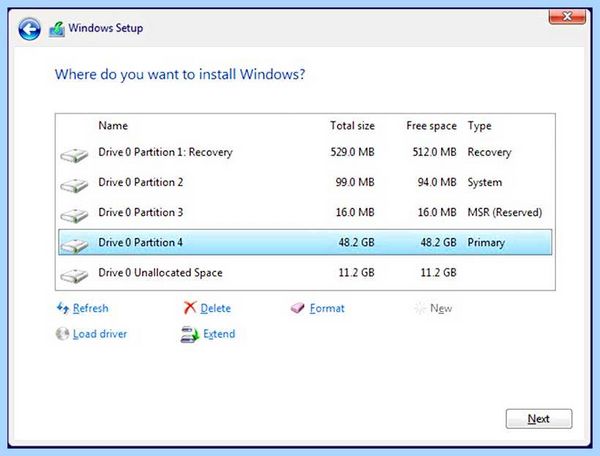Go back using the blue arrow button
Image resolution: width=600 pixels, height=456 pixels.
coord(29,29)
